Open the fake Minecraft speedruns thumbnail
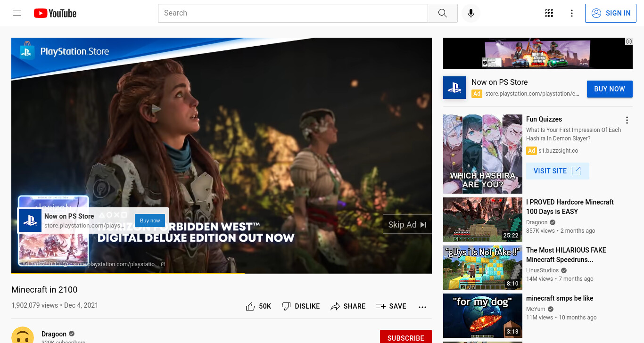Image resolution: width=644 pixels, height=343 pixels. click(483, 268)
